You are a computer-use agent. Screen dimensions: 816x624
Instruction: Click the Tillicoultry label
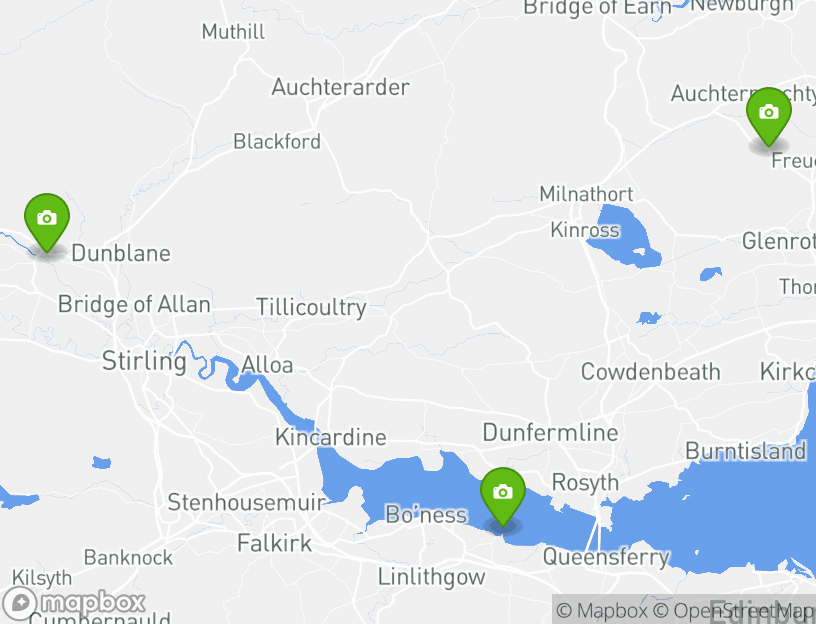click(x=311, y=308)
